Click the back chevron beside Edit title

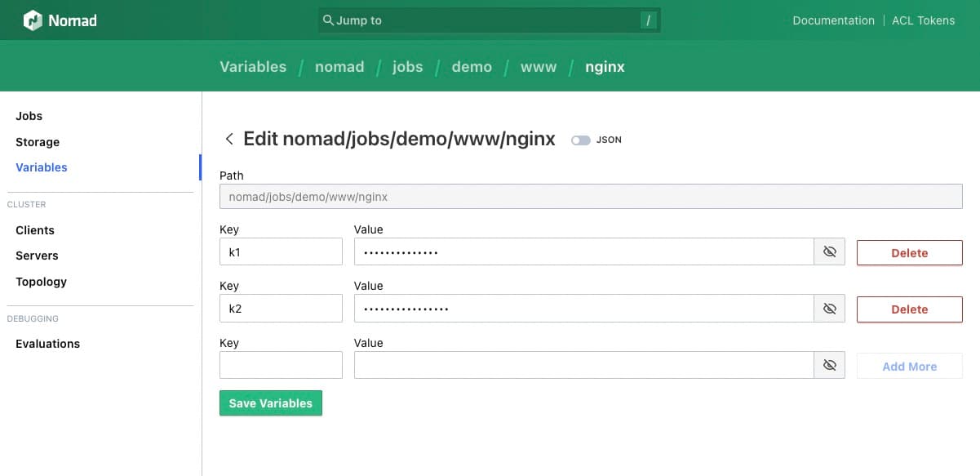coord(229,140)
